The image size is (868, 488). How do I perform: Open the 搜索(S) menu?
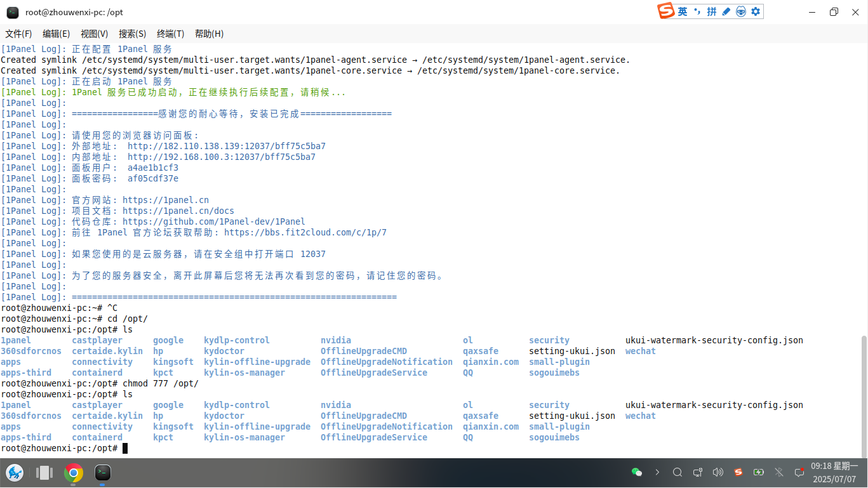pos(133,34)
